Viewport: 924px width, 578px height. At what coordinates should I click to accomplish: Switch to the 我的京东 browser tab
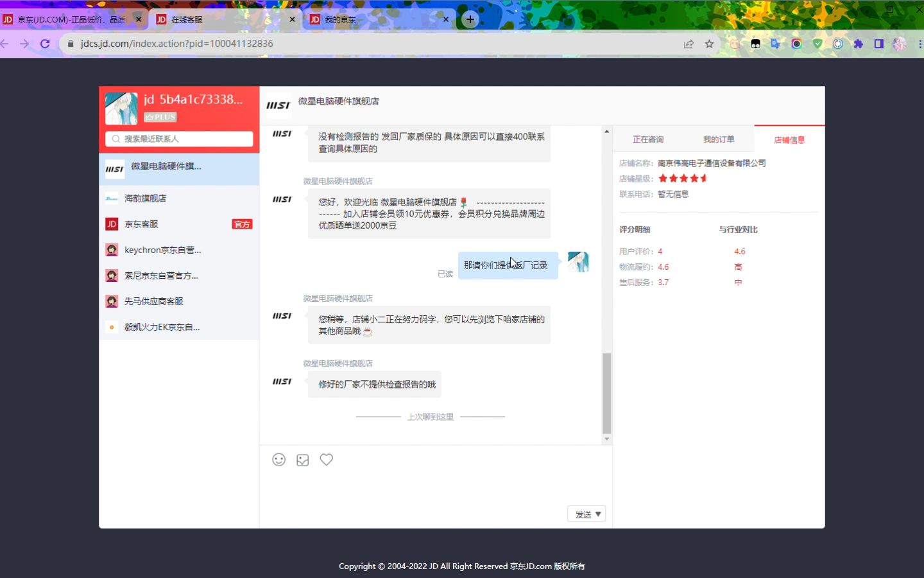tap(380, 19)
